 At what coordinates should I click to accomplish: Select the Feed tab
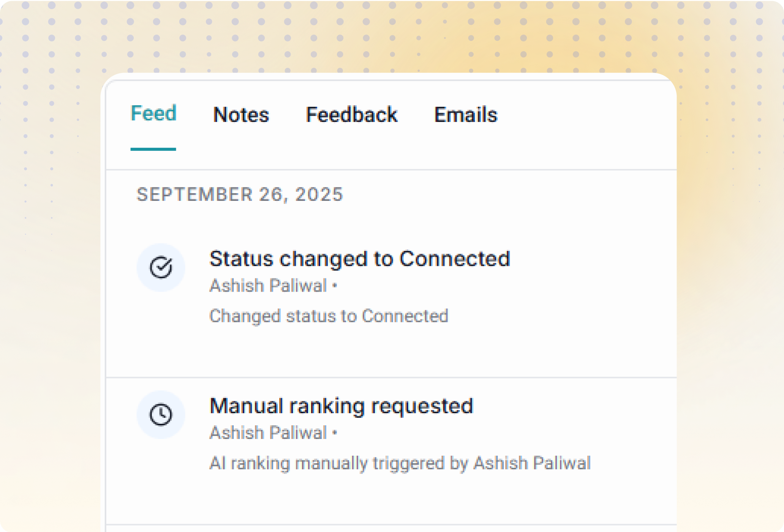pyautogui.click(x=153, y=113)
